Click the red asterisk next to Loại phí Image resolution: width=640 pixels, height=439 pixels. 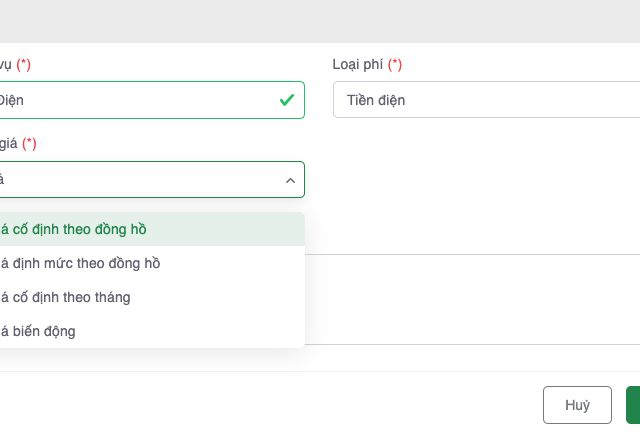pos(395,65)
